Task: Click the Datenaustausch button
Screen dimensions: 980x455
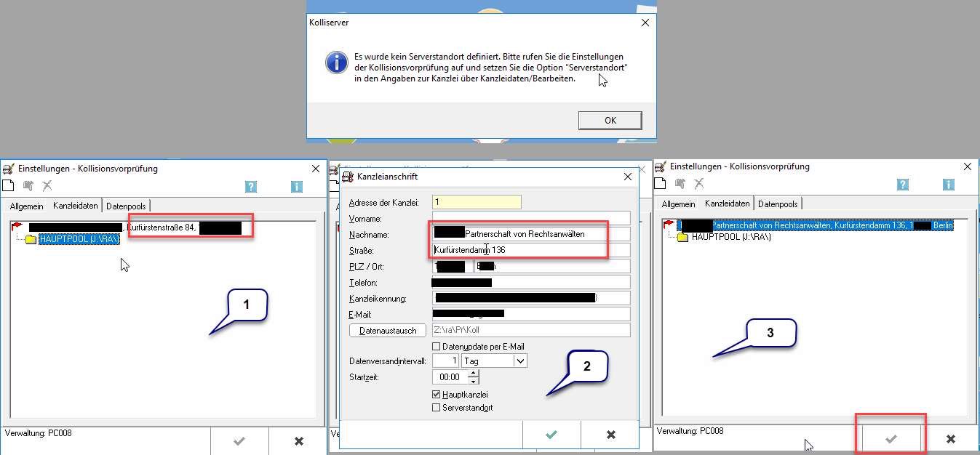Action: click(x=388, y=331)
